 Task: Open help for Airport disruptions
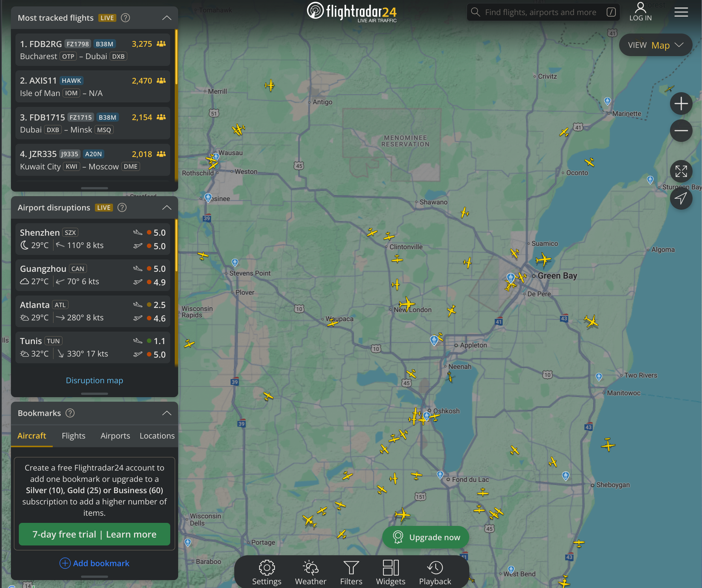pyautogui.click(x=122, y=207)
